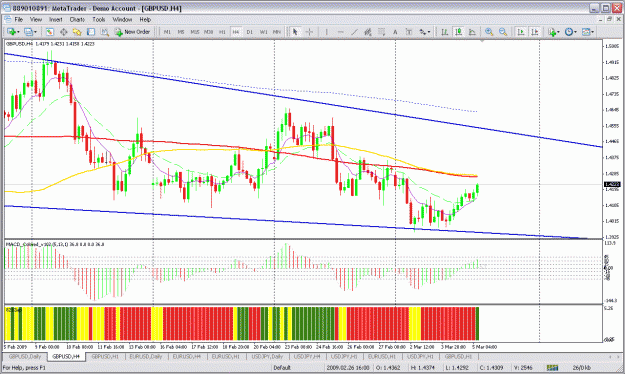Open the Help menu

coord(145,19)
